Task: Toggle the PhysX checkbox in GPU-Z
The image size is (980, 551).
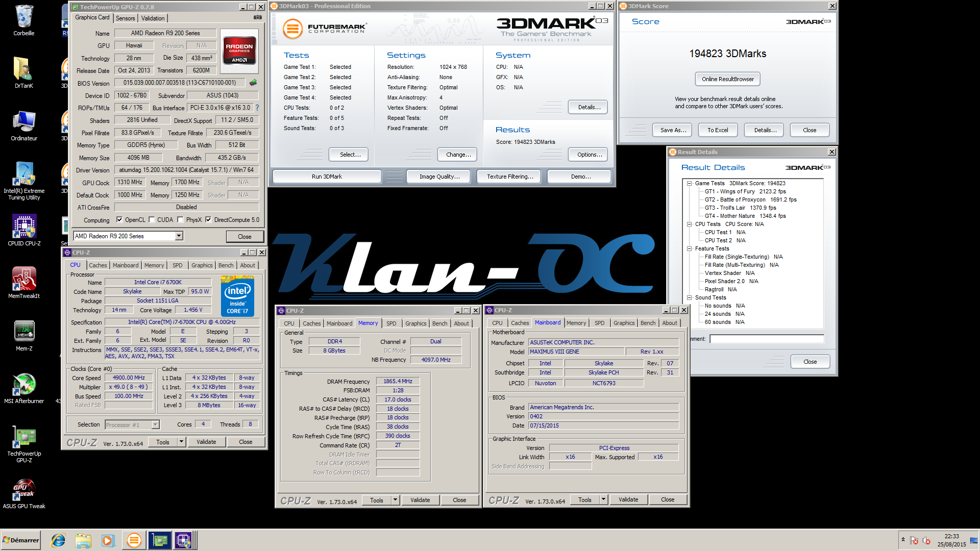Action: coord(180,220)
